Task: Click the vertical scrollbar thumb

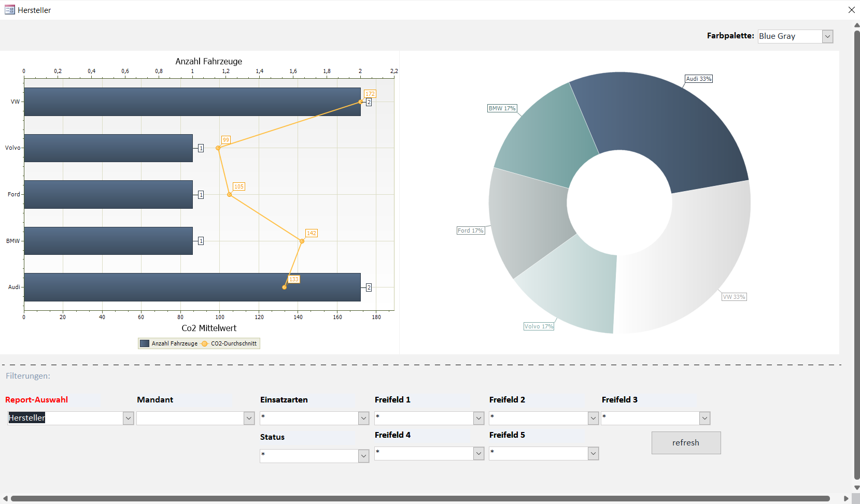Action: click(x=857, y=255)
